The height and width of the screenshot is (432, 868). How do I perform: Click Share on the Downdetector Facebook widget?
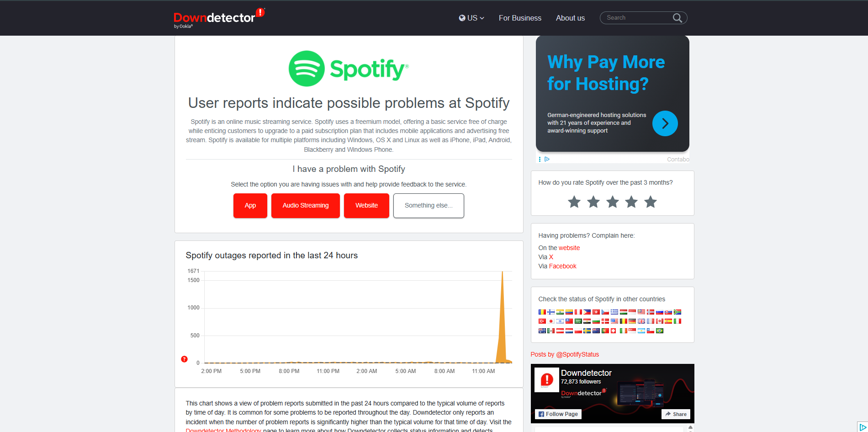click(676, 414)
